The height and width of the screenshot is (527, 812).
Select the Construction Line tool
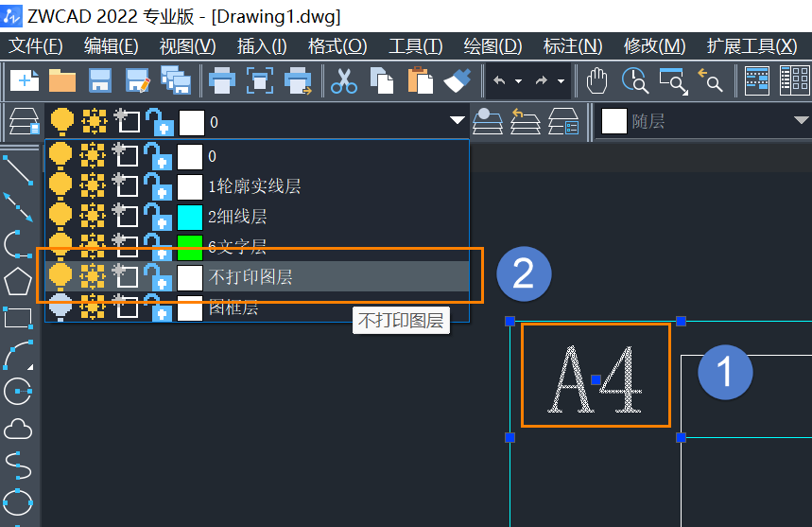18,207
